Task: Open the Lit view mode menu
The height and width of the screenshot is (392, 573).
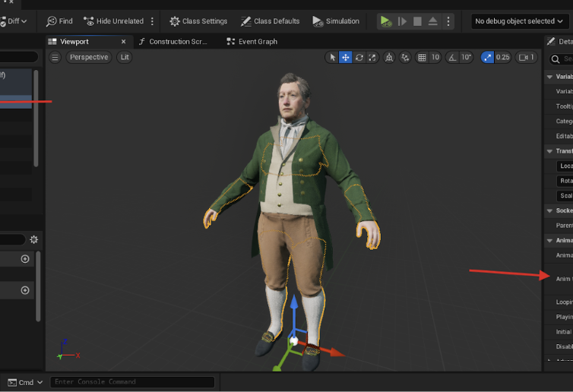Action: [x=125, y=58]
